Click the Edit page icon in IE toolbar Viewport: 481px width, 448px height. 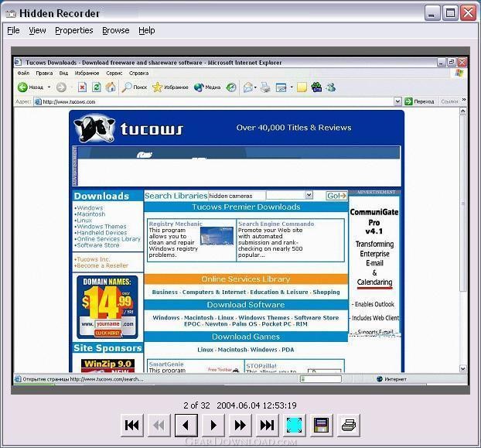[281, 87]
